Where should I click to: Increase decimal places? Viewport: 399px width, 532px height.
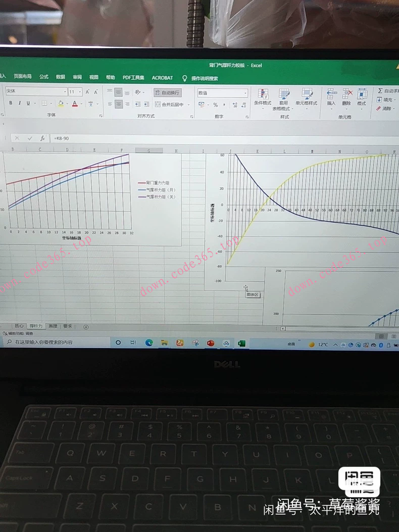[x=235, y=105]
